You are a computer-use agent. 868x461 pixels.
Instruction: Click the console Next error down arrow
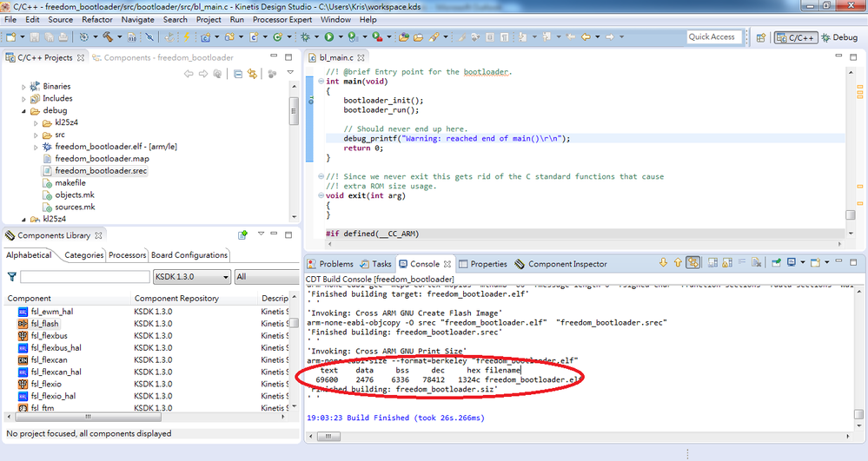pyautogui.click(x=663, y=263)
